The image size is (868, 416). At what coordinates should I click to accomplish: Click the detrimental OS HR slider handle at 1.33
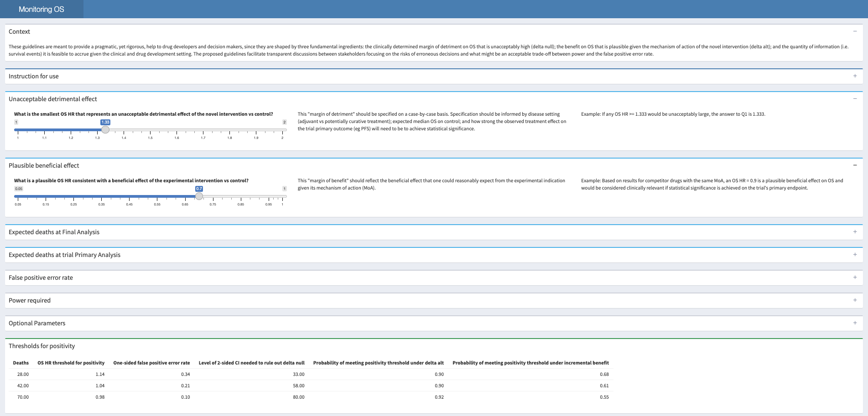[105, 130]
